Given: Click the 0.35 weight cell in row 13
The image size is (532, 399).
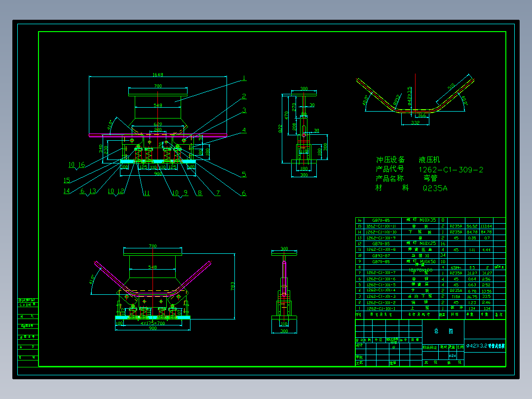Looking at the screenshot, I should 472,238.
